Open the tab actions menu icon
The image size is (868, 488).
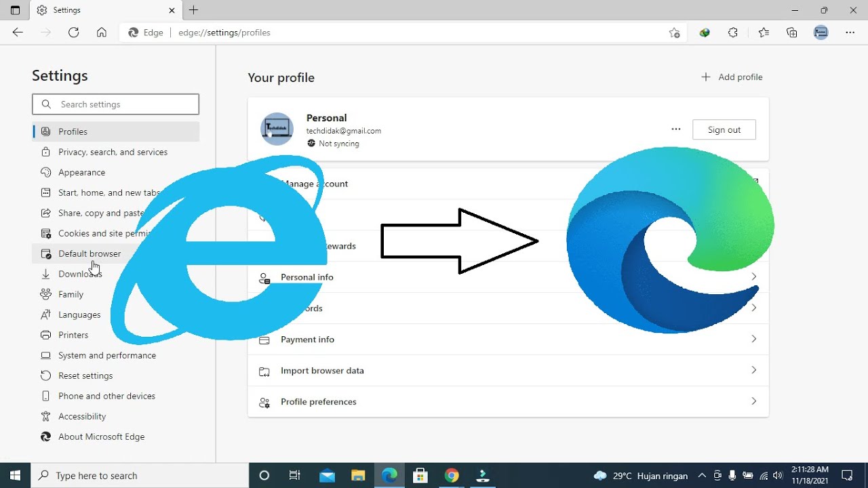15,10
